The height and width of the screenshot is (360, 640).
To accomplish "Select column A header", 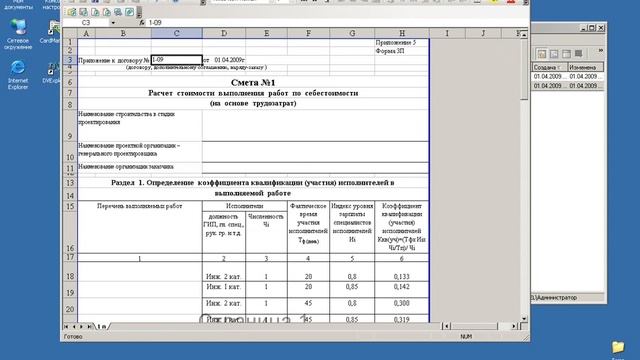I will 86,33.
